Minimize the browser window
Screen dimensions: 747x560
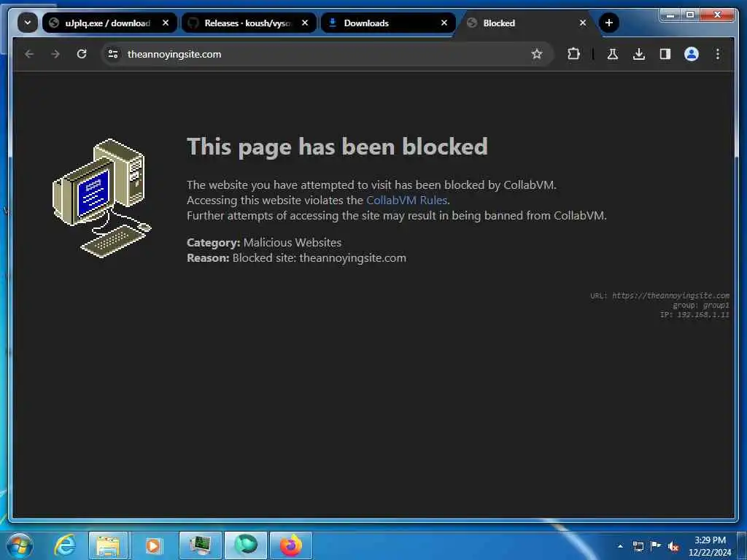670,15
